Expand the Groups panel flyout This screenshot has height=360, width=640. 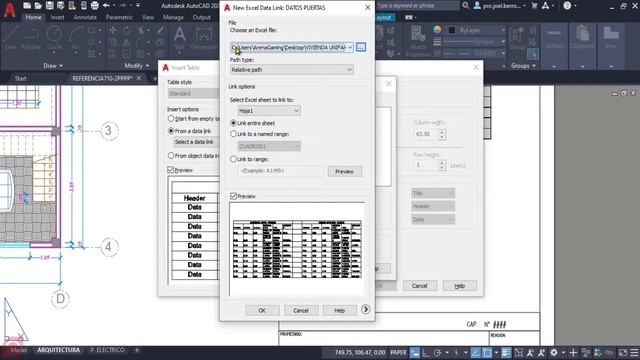click(x=523, y=66)
